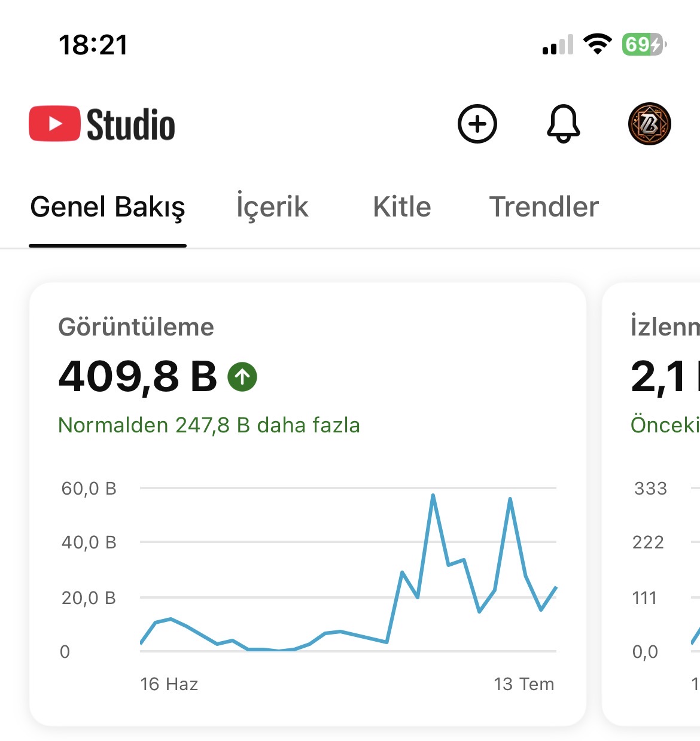Viewport: 700px width, 741px height.
Task: Switch to the İçerik tab
Action: click(x=272, y=208)
